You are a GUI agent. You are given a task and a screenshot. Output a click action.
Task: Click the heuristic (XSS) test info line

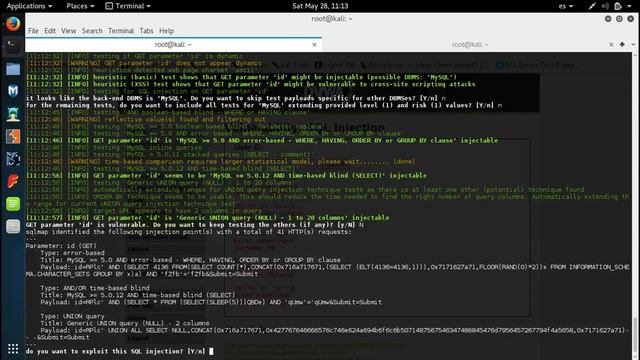point(251,84)
